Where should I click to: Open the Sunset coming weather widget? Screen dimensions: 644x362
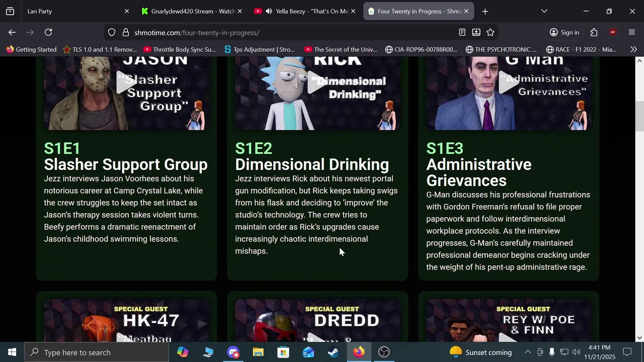tap(481, 352)
